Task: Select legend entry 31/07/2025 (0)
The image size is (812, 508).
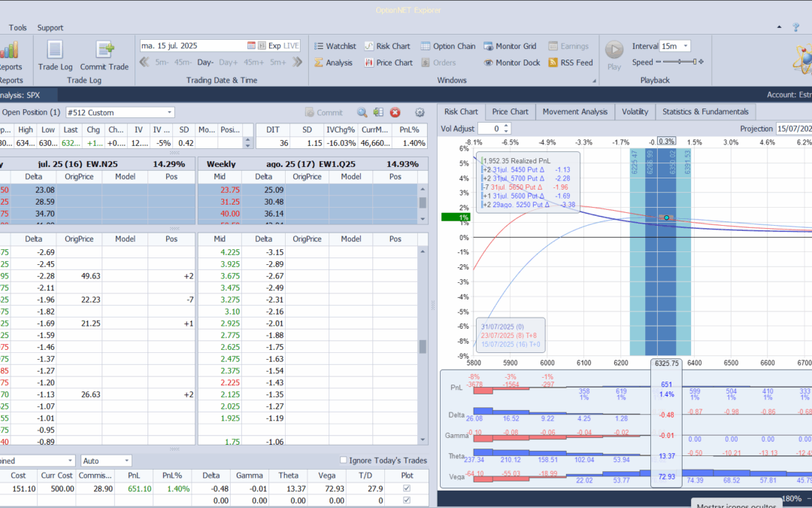Action: coord(502,327)
